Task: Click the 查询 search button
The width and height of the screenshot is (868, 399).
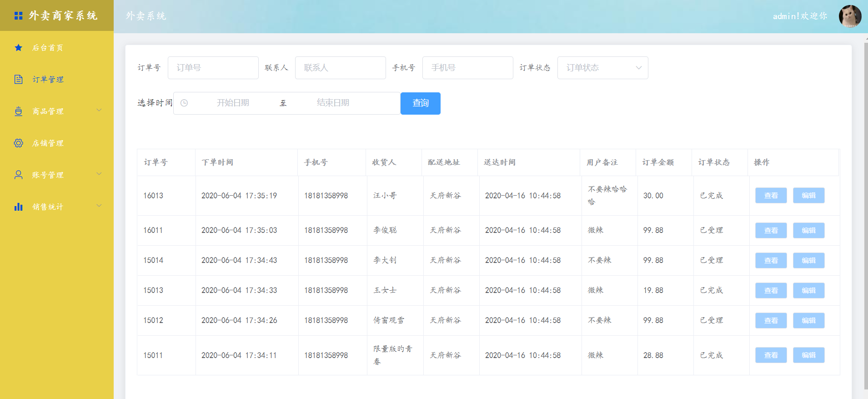Action: [421, 103]
